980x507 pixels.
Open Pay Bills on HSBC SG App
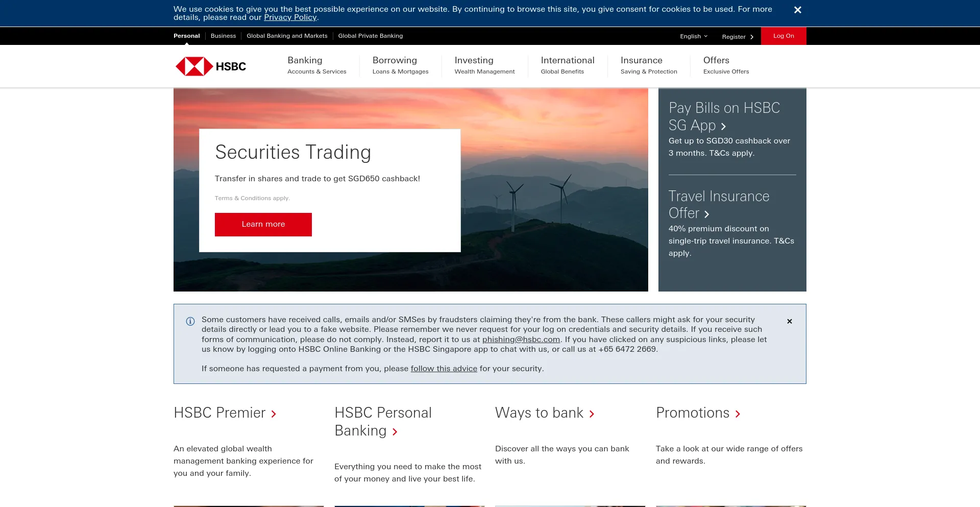coord(724,116)
